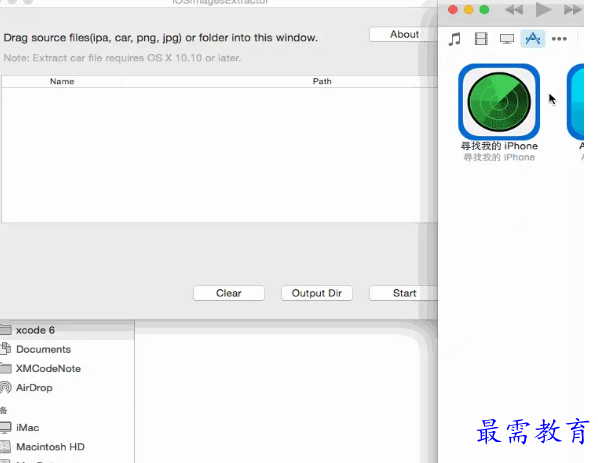Click the empty source files table area

tap(219, 155)
